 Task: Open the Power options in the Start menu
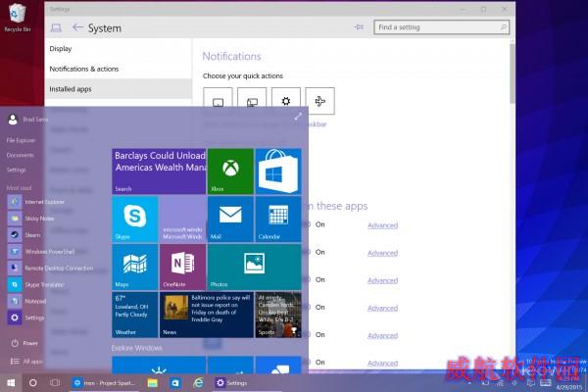[x=24, y=343]
